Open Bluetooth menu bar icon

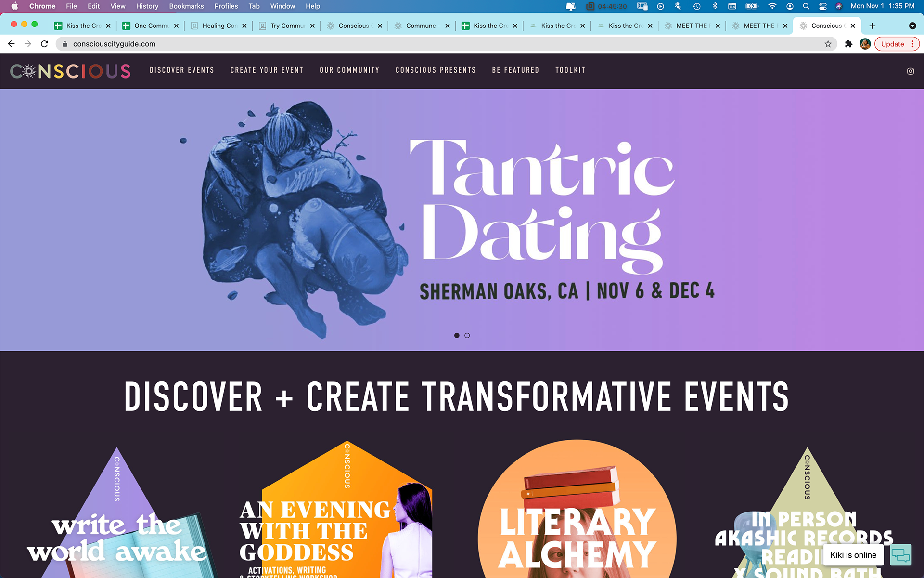point(715,6)
